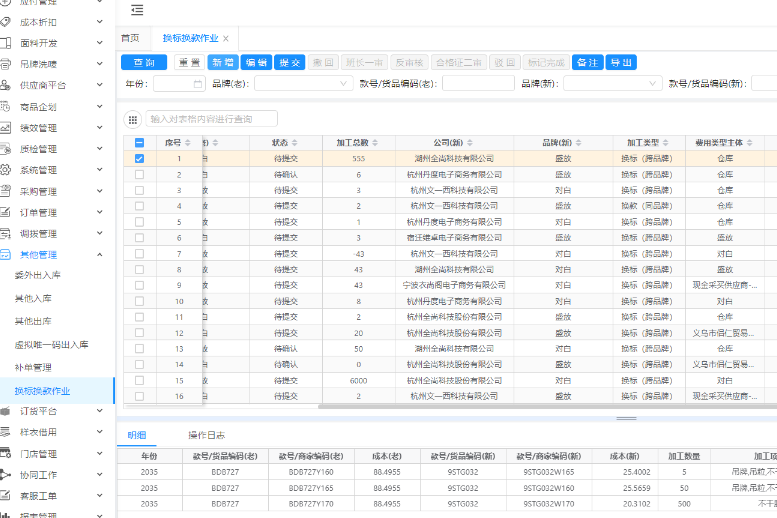Image resolution: width=777 pixels, height=518 pixels.
Task: Sort by 序号 column sort arrows
Action: pyautogui.click(x=187, y=143)
